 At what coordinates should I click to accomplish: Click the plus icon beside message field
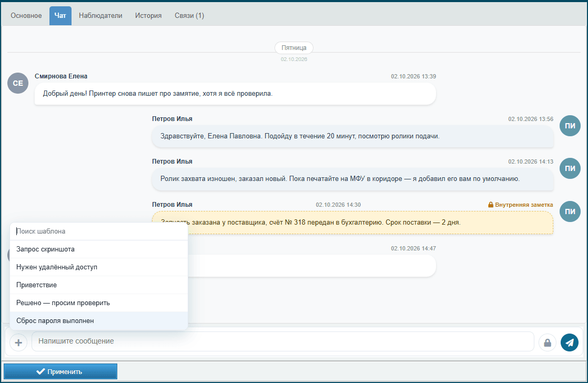18,342
